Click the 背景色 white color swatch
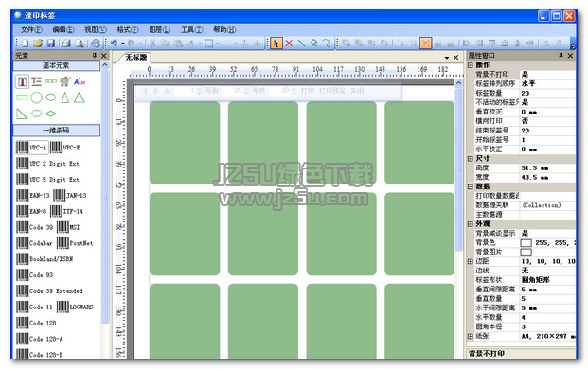Viewport: 588px width, 369px height. pyautogui.click(x=526, y=243)
